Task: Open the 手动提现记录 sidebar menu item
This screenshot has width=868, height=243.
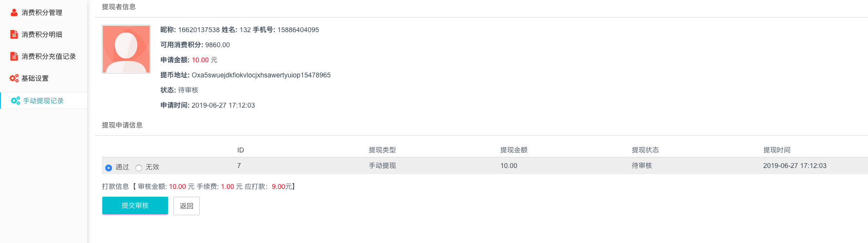Action: (x=44, y=101)
